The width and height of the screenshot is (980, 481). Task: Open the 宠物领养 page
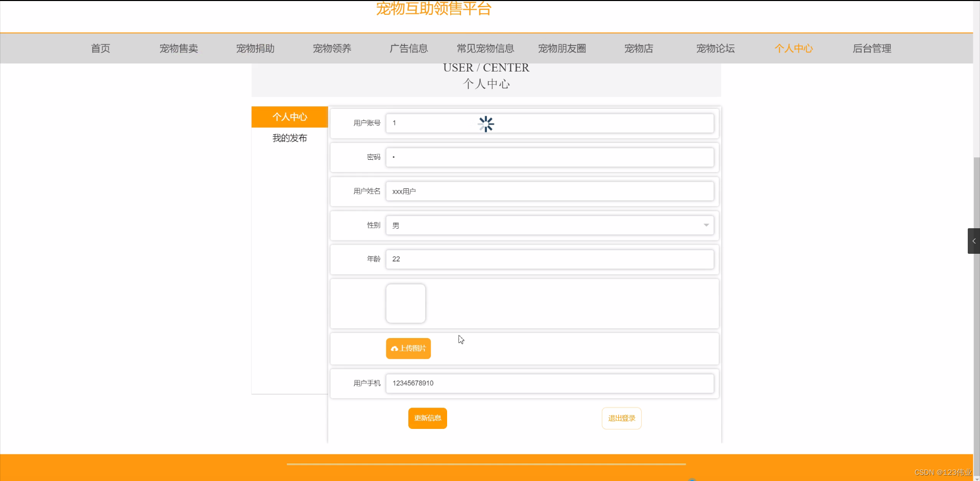[x=332, y=49]
